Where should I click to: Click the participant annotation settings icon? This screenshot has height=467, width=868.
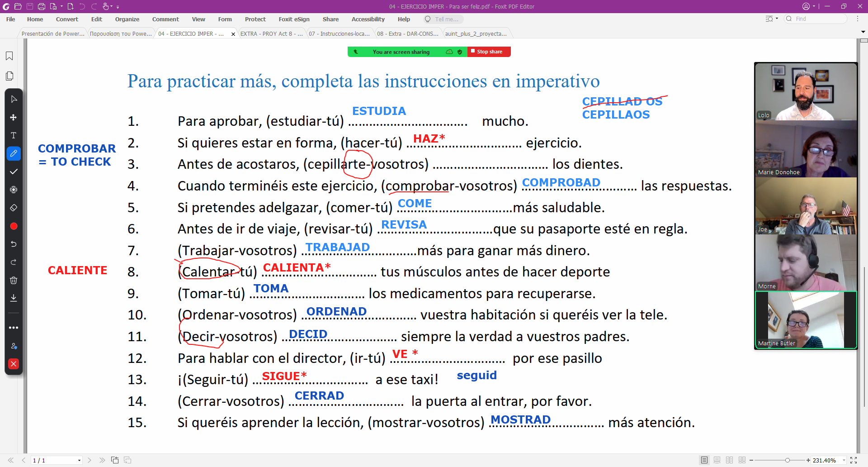click(x=14, y=346)
